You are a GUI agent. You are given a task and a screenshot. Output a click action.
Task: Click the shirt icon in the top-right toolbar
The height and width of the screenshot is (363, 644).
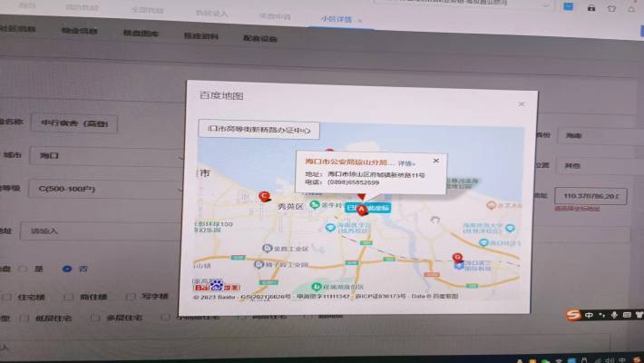611,8
